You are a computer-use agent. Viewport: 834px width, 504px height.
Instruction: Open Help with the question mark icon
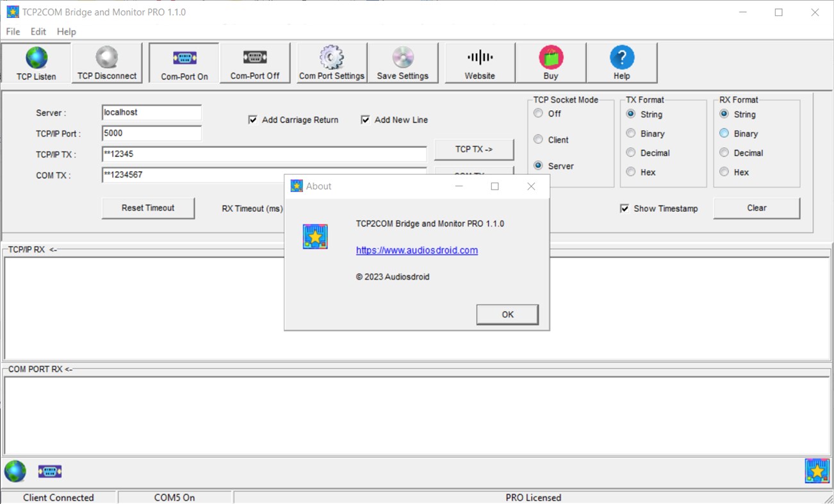(x=621, y=58)
